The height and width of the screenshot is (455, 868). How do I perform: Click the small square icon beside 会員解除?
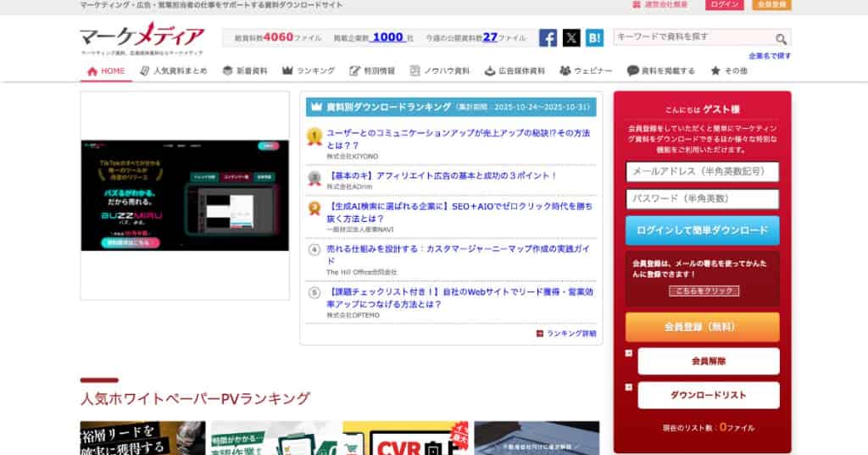[628, 353]
